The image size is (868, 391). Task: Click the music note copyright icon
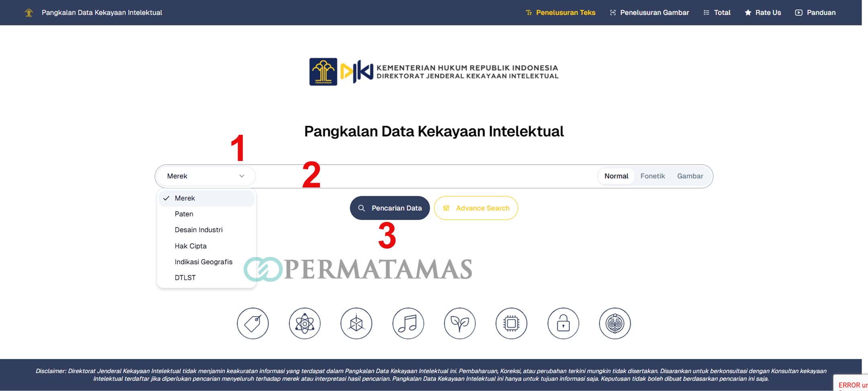coord(407,324)
